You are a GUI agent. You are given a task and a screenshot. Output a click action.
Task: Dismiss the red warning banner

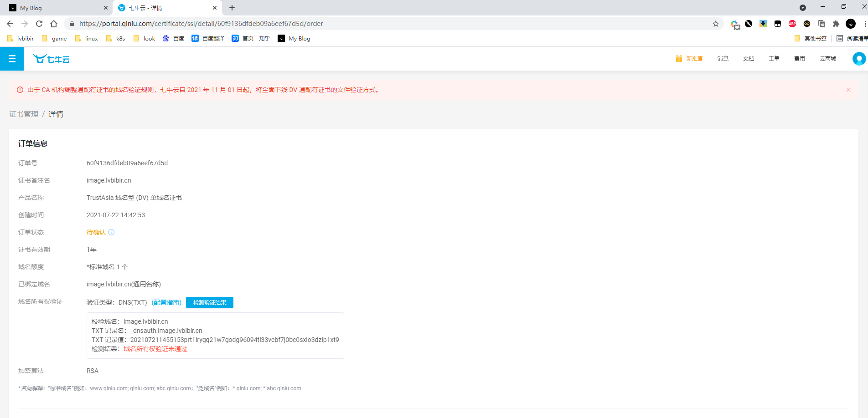point(848,90)
